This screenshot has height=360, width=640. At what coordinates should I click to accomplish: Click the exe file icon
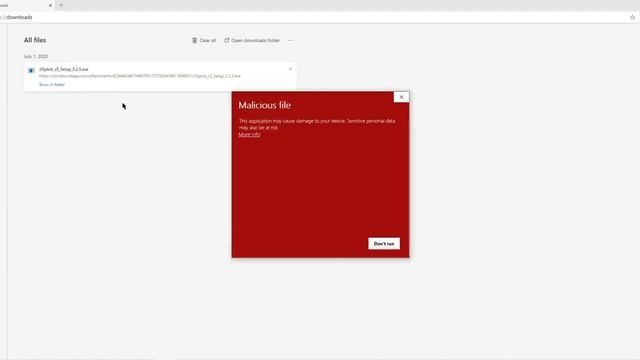[x=31, y=70]
